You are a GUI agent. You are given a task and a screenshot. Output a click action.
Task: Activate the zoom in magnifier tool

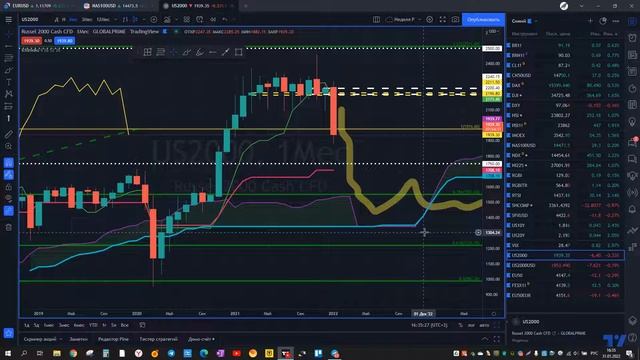[x=9, y=146]
